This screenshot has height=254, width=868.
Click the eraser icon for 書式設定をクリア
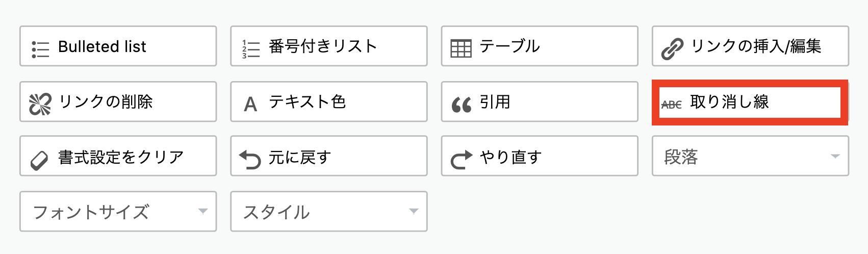click(39, 160)
